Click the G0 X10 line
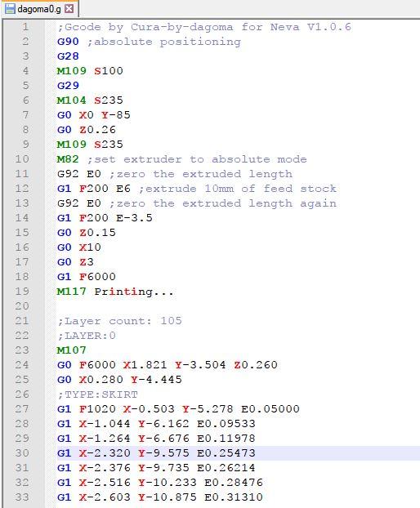 coord(79,247)
